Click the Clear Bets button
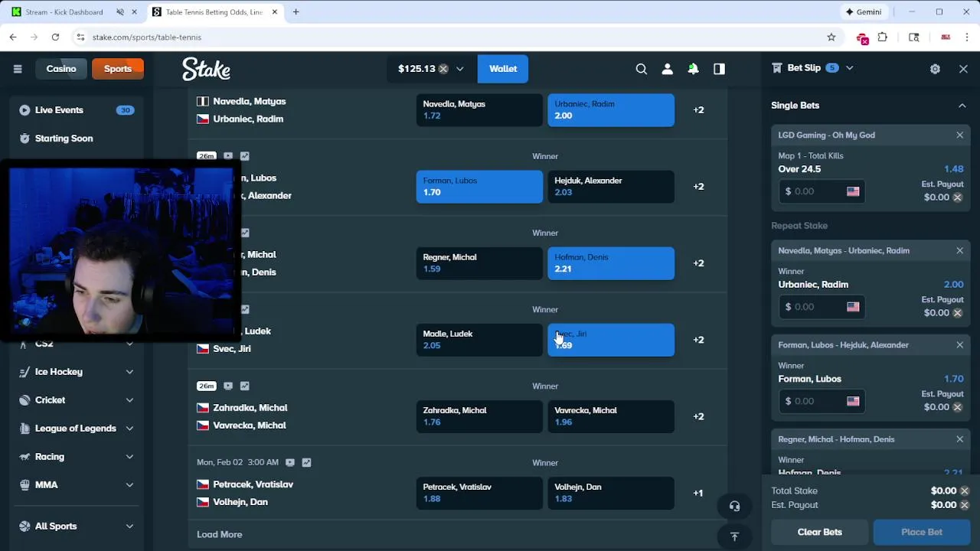This screenshot has width=980, height=551. (820, 532)
